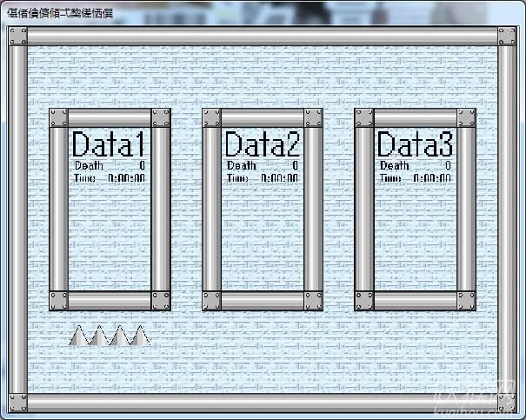Click the empty area inside Data2 slot

pos(262,239)
